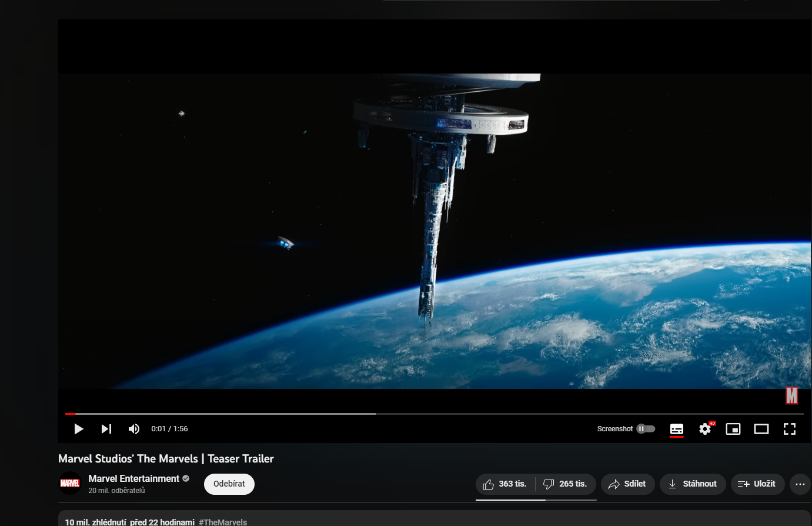Viewport: 812px width, 526px height.
Task: Toggle subtitles/closed captions off
Action: [677, 429]
